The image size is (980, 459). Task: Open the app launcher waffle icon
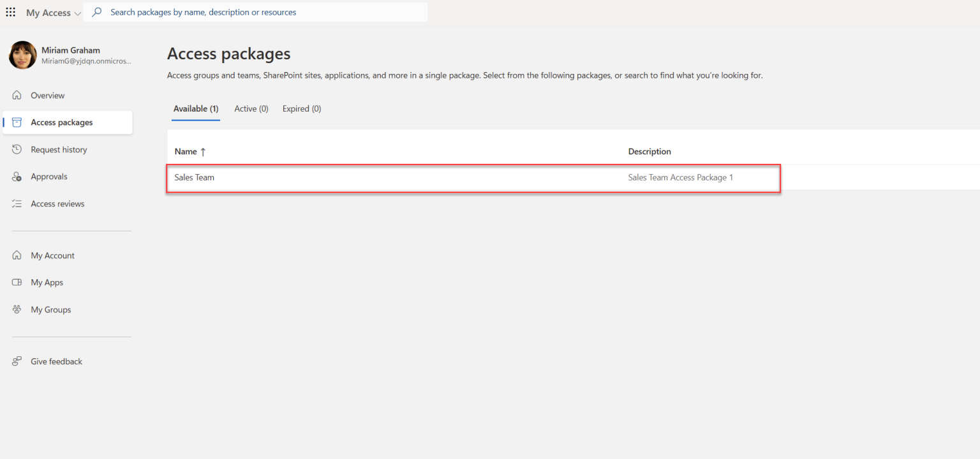click(x=10, y=12)
